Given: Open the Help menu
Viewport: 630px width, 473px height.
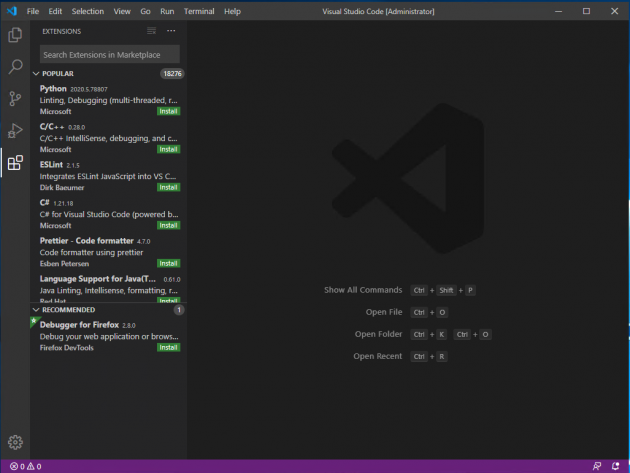Looking at the screenshot, I should (x=232, y=11).
